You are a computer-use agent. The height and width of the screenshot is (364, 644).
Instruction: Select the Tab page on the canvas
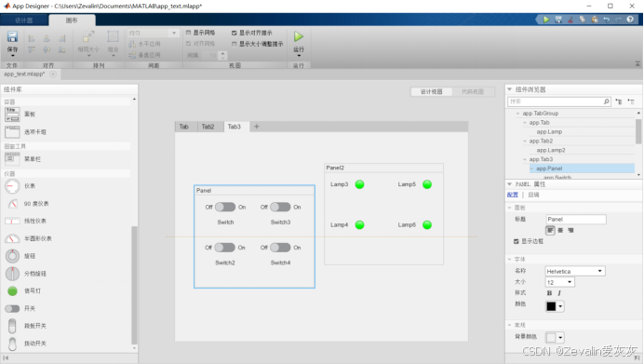click(x=183, y=127)
